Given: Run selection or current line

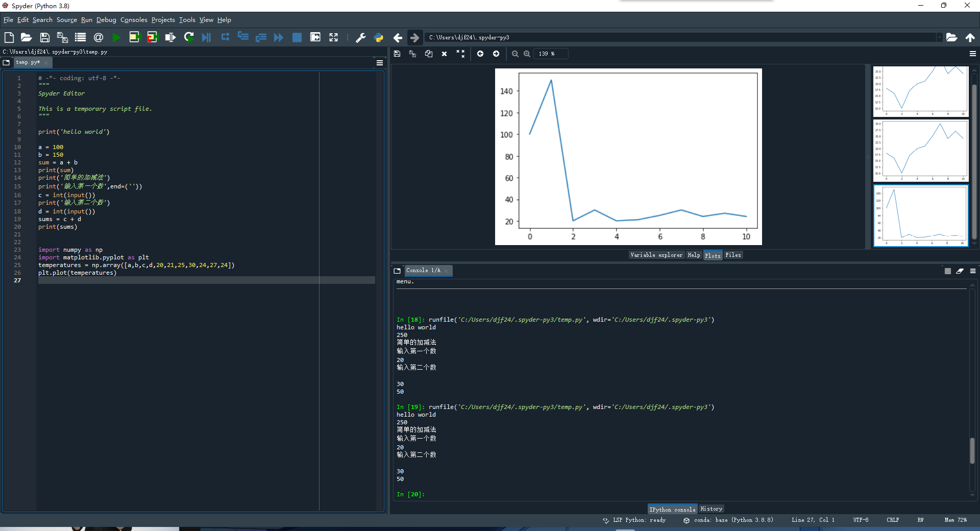Looking at the screenshot, I should point(170,37).
